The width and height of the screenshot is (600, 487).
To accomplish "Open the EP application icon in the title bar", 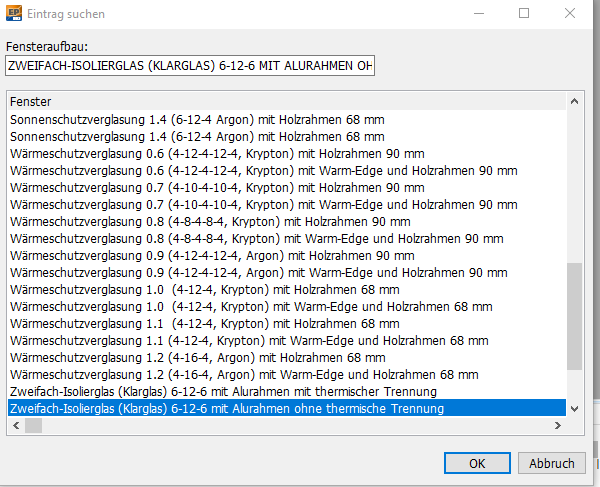I will pos(13,14).
